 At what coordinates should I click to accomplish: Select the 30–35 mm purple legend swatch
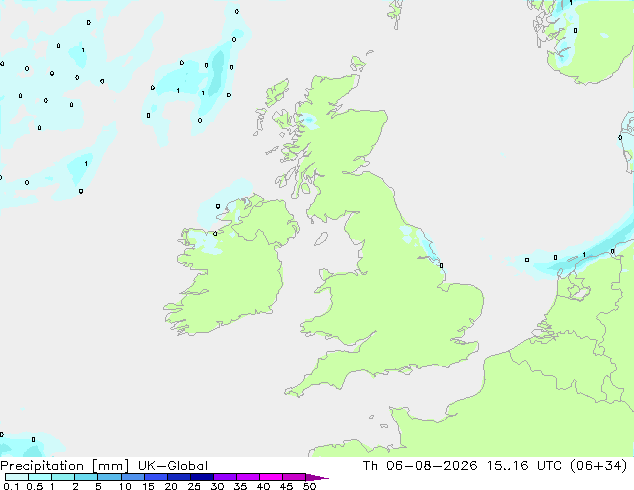225,477
